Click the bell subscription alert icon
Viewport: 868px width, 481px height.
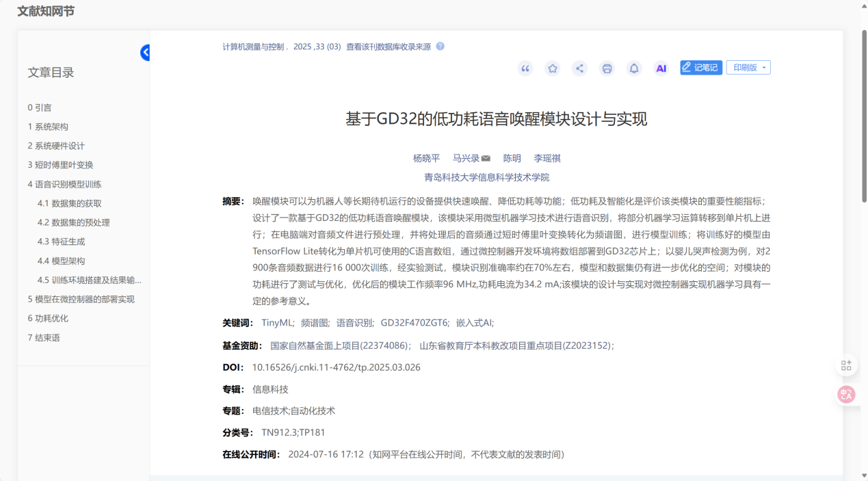pos(634,68)
